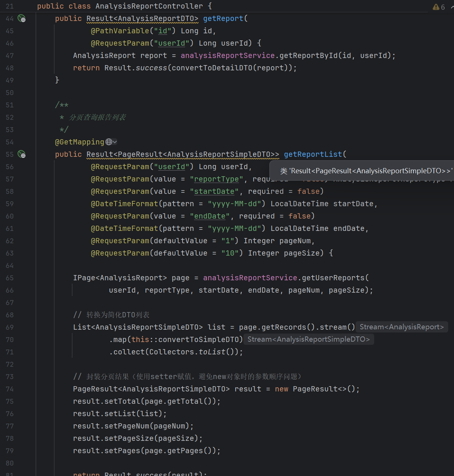The width and height of the screenshot is (454, 476).
Task: Click the endpoint gutter icon on line 55
Action: click(22, 155)
